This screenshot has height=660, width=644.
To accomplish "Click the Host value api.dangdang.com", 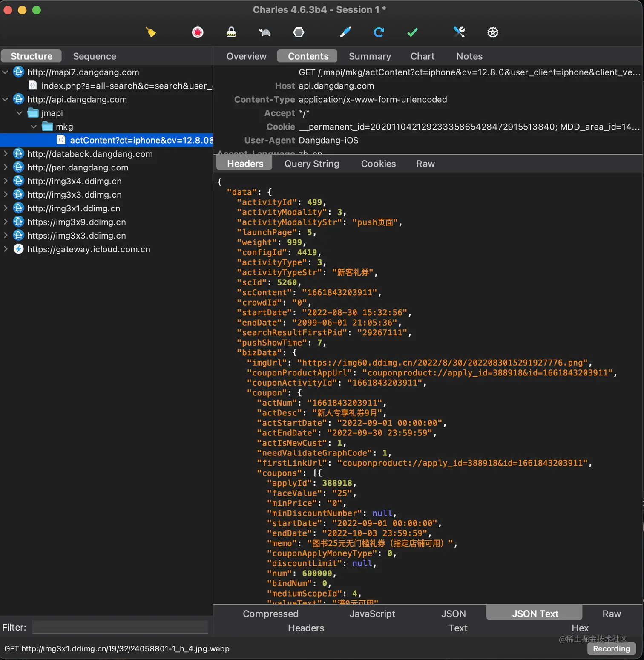I will click(x=336, y=86).
